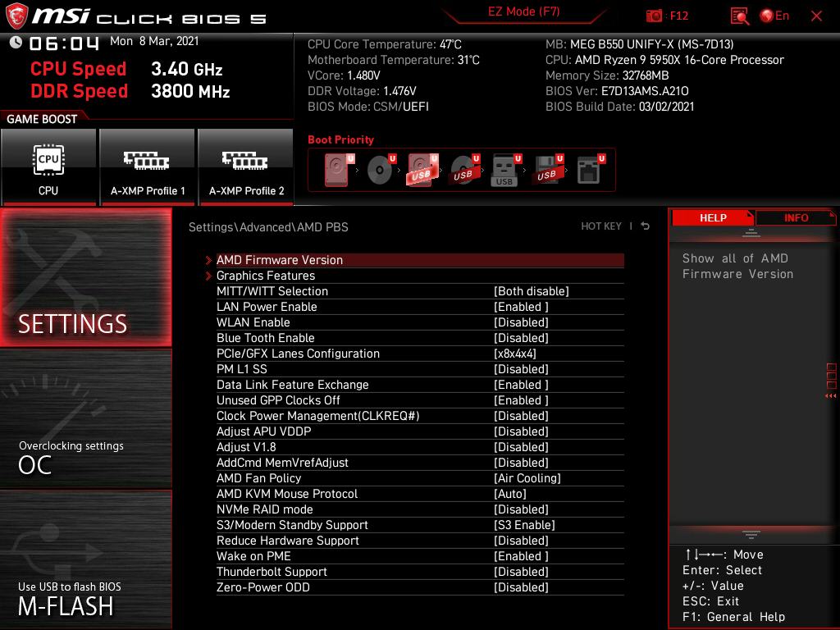
Task: Click the clock time 06:04
Action: tap(64, 43)
